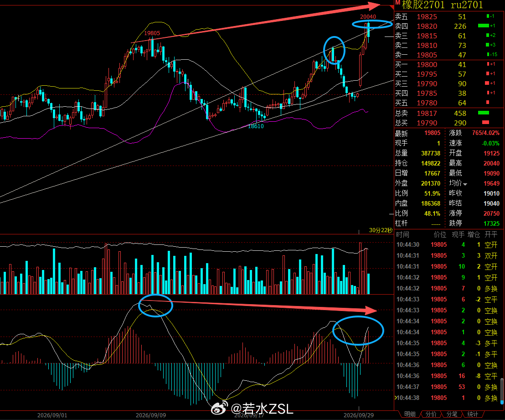Click the 内盘 value 186368
Viewport: 505px width, 420px height.
pyautogui.click(x=431, y=203)
